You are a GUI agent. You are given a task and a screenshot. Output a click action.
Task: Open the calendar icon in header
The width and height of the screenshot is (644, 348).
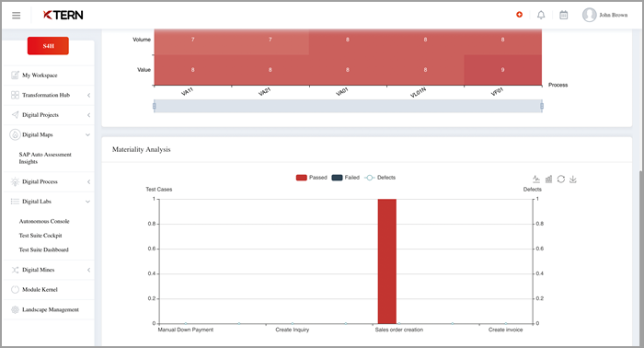[x=563, y=16]
